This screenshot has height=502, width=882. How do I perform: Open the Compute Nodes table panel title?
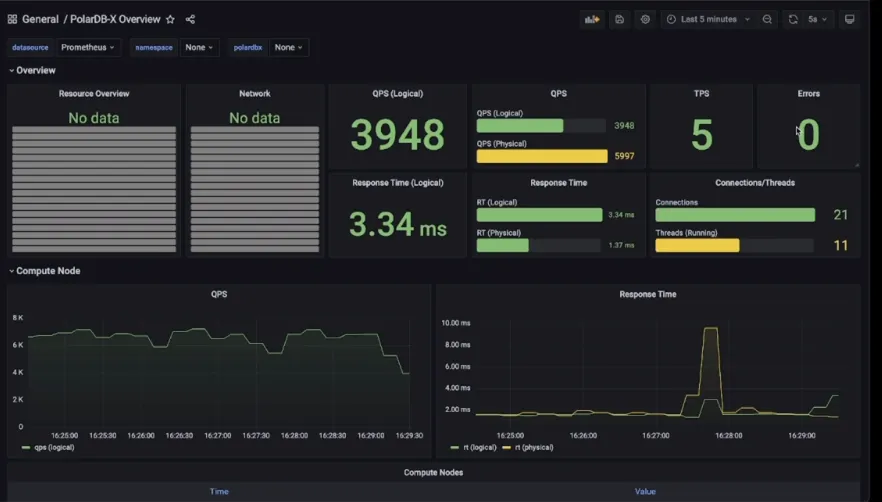[x=433, y=472]
